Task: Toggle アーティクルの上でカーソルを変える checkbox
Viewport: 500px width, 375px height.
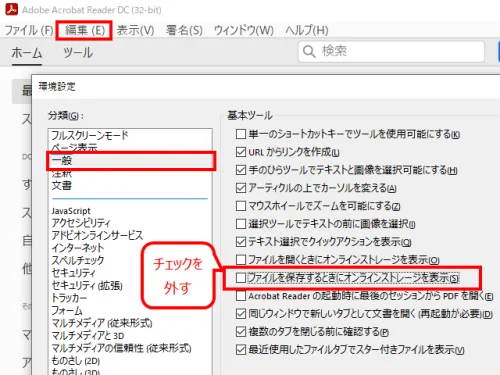Action: [241, 188]
